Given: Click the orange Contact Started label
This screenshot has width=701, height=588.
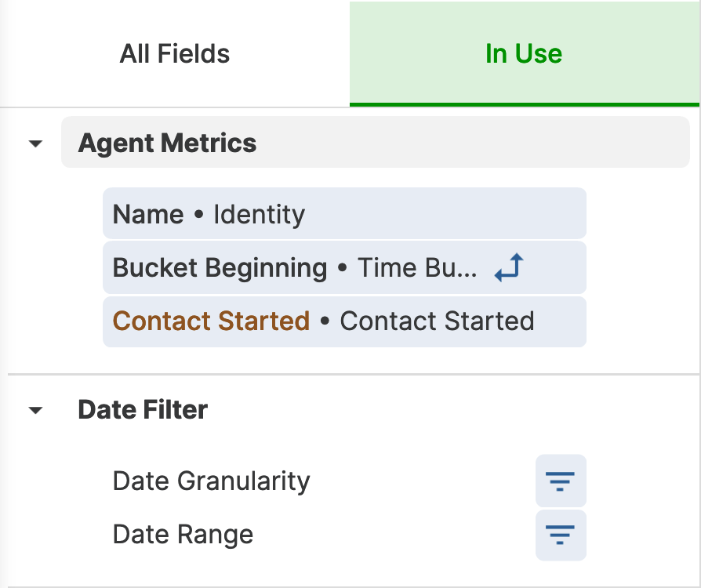Looking at the screenshot, I should click(211, 321).
